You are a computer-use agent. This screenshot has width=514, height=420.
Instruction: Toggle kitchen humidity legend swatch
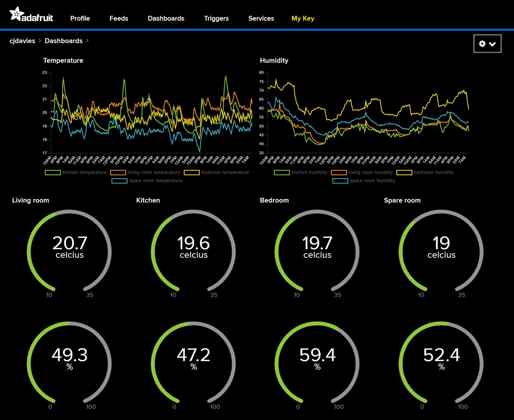pyautogui.click(x=282, y=173)
